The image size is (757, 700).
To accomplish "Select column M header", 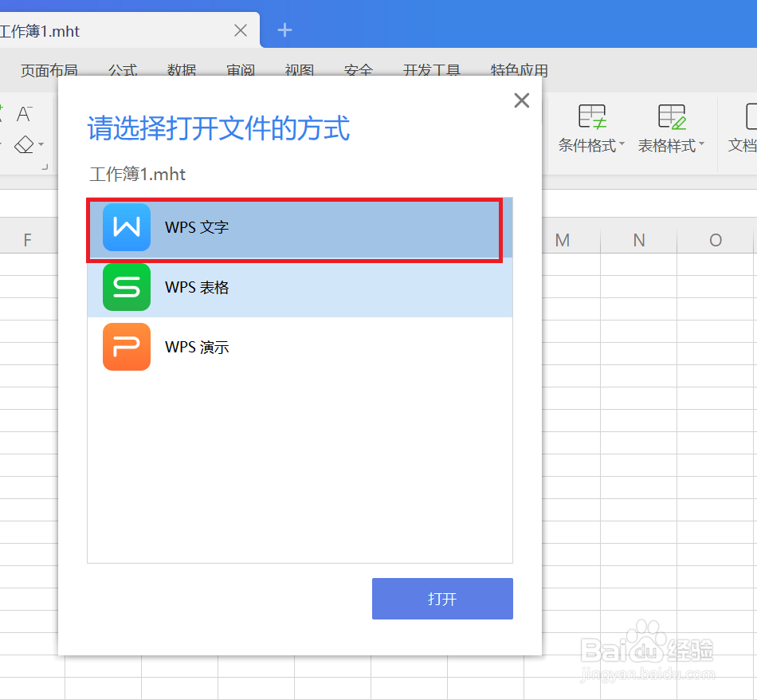I will (x=563, y=240).
